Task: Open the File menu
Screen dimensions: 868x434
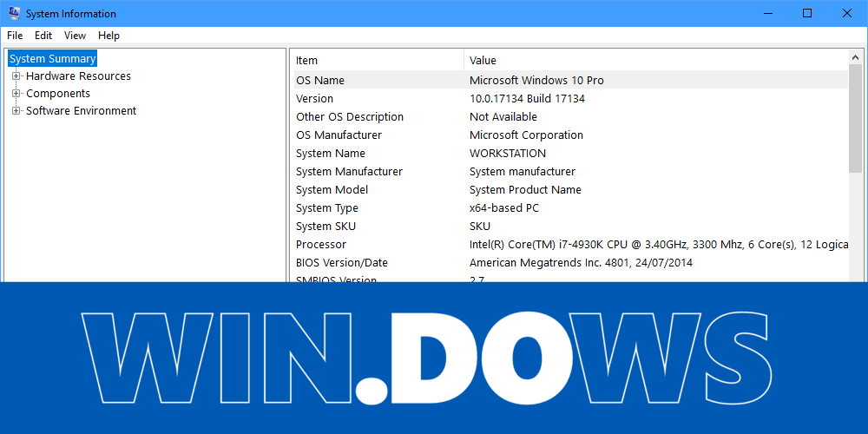Action: 15,36
